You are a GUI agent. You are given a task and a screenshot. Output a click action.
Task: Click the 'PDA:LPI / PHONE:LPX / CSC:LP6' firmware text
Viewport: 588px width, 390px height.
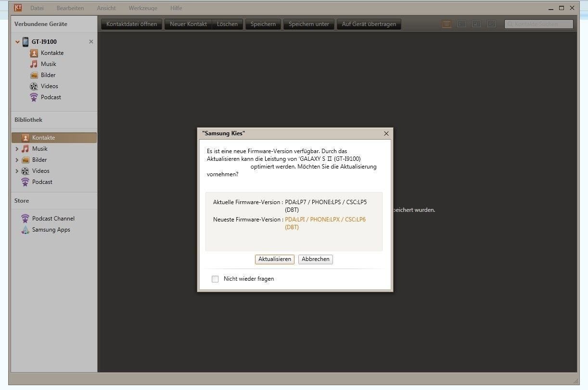[x=325, y=220]
